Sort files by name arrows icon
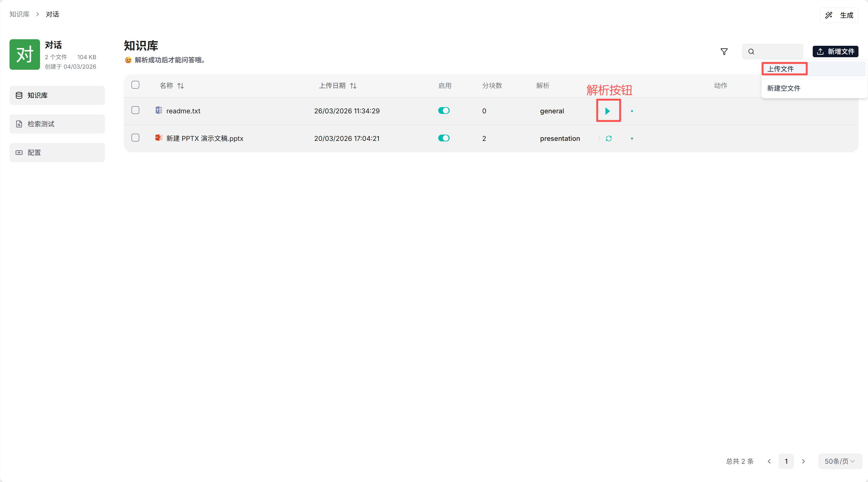The image size is (868, 482). 181,86
